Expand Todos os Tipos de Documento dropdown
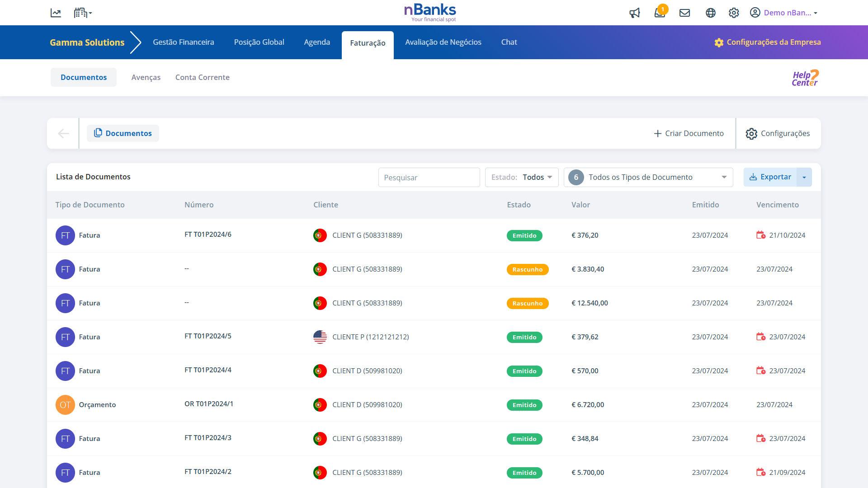Screen dimensions: 868x488 (x=648, y=177)
